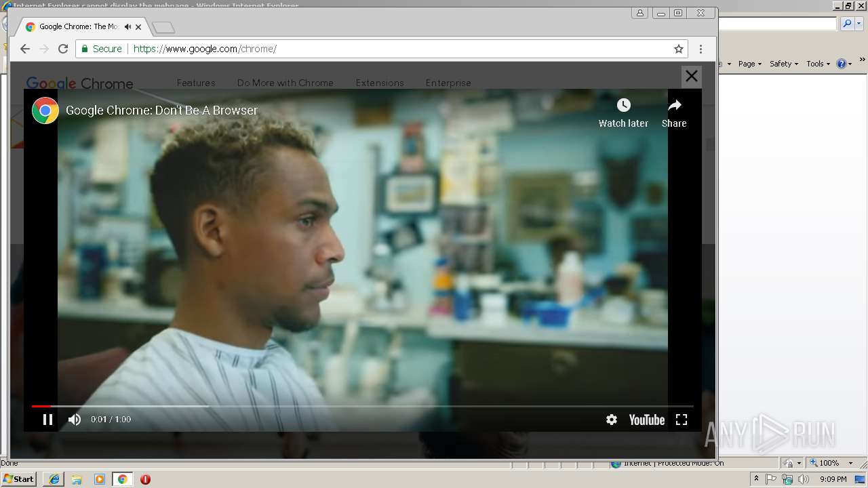The width and height of the screenshot is (868, 488).
Task: Enter fullscreen video mode
Action: [x=682, y=420]
